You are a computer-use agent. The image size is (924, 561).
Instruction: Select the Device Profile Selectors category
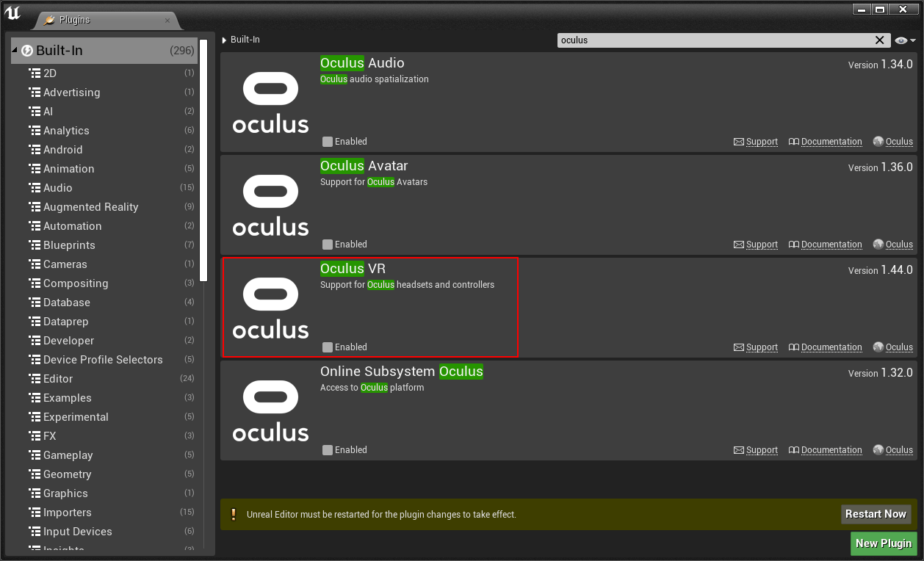[x=104, y=360]
